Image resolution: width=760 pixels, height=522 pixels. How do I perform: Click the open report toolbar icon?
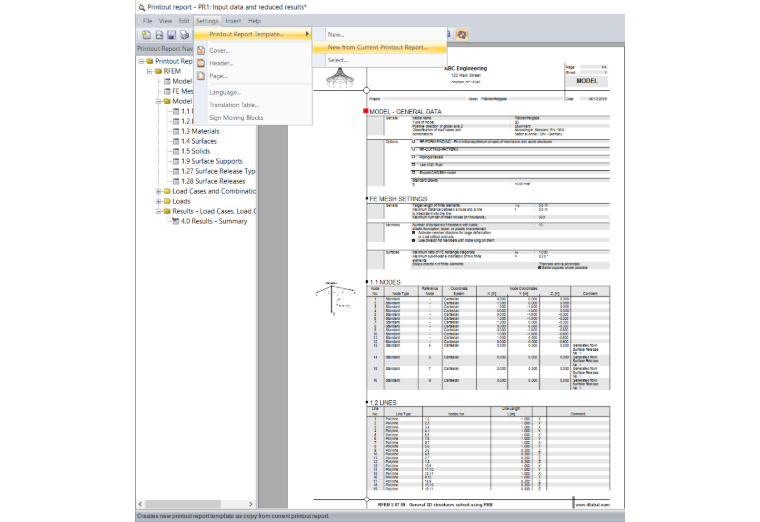coord(159,34)
